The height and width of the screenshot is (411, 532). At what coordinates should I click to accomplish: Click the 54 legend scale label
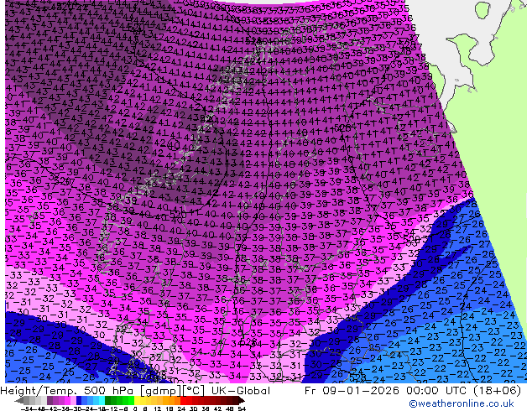(x=242, y=408)
